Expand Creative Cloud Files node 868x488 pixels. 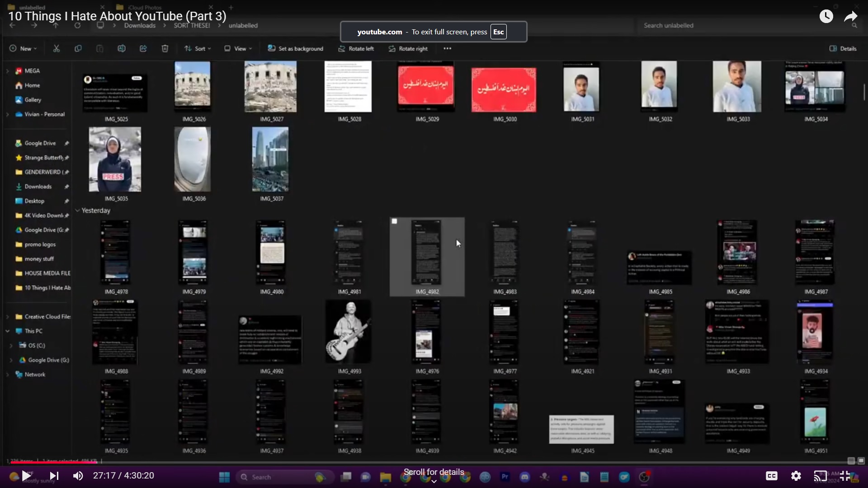(x=7, y=317)
